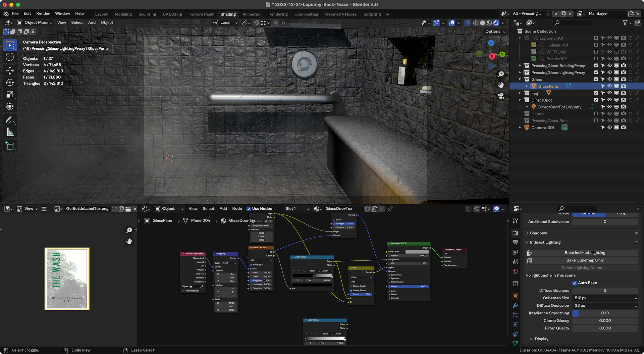Open the Object Mode dropdown
This screenshot has height=354, width=644.
[35, 22]
